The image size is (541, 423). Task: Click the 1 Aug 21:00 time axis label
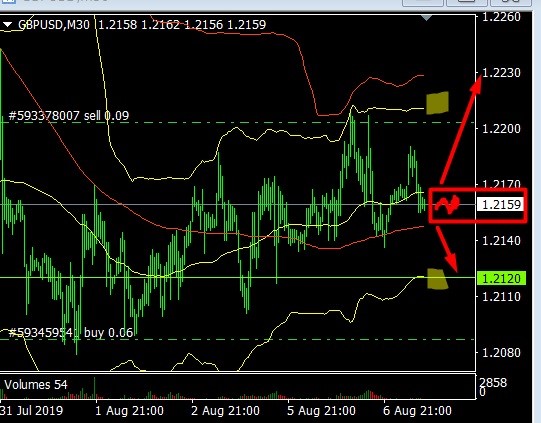[x=129, y=411]
